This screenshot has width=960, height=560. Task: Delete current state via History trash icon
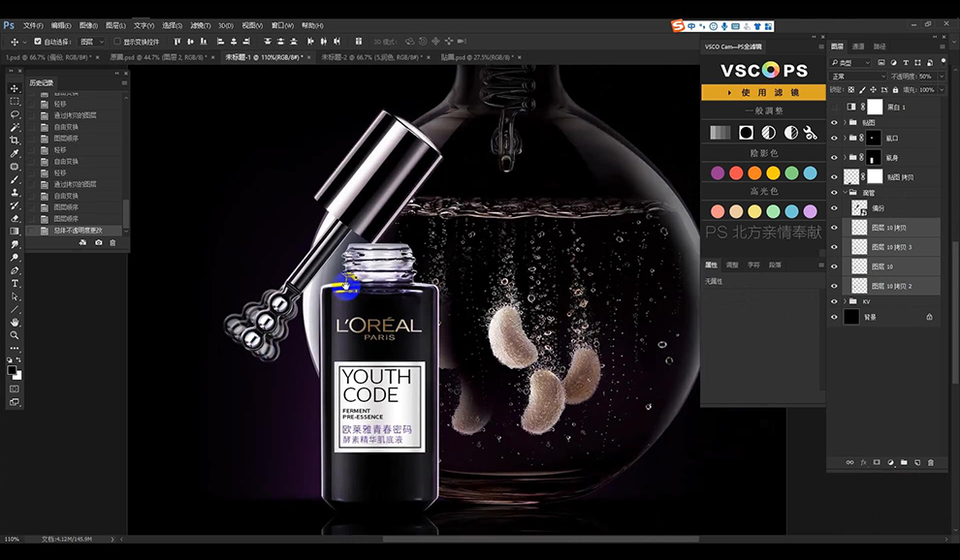click(112, 243)
